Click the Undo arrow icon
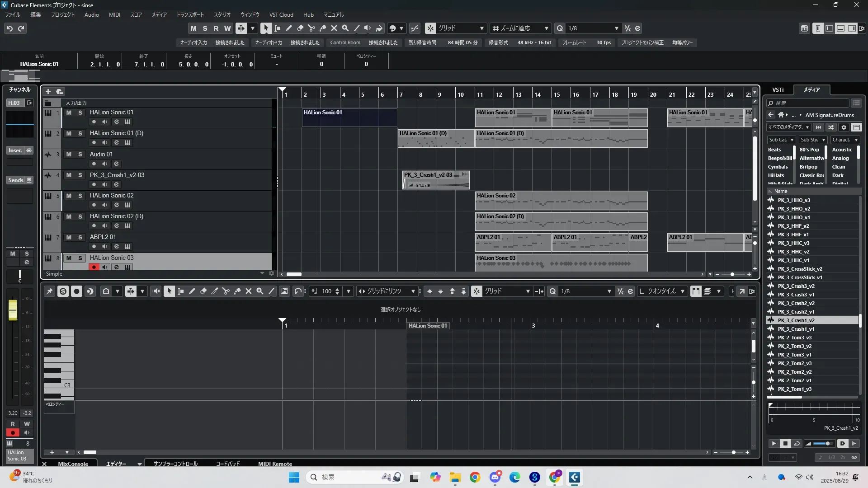 coord(9,28)
